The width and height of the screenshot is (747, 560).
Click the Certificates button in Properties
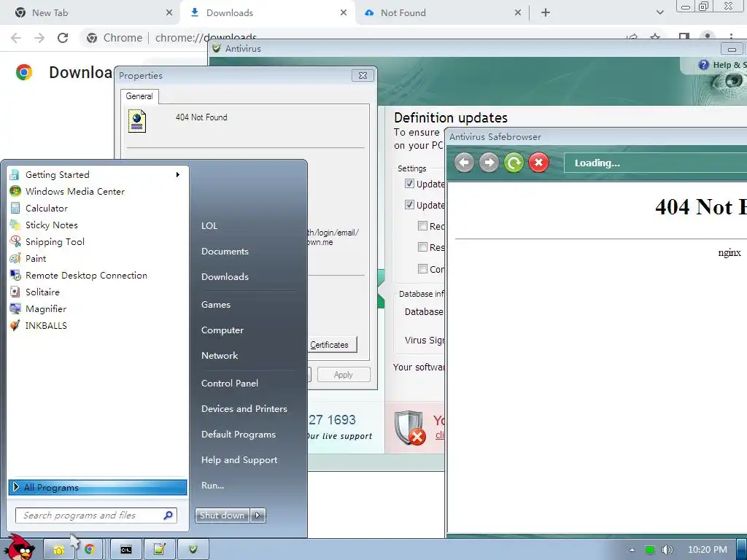pos(332,345)
